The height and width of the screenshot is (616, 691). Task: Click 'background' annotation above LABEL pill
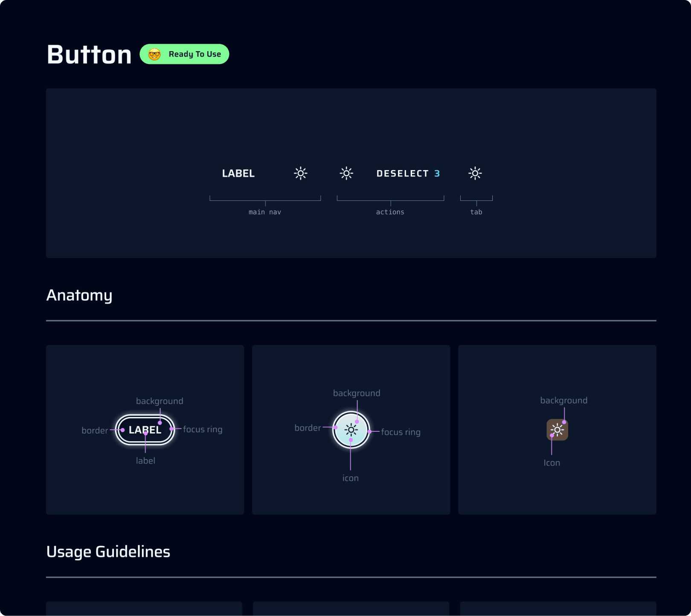(160, 401)
